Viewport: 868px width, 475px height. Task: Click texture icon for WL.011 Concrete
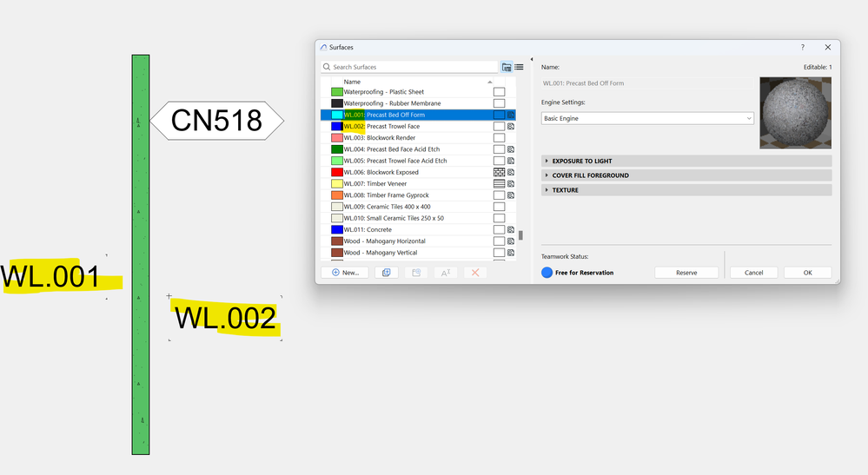[511, 229]
